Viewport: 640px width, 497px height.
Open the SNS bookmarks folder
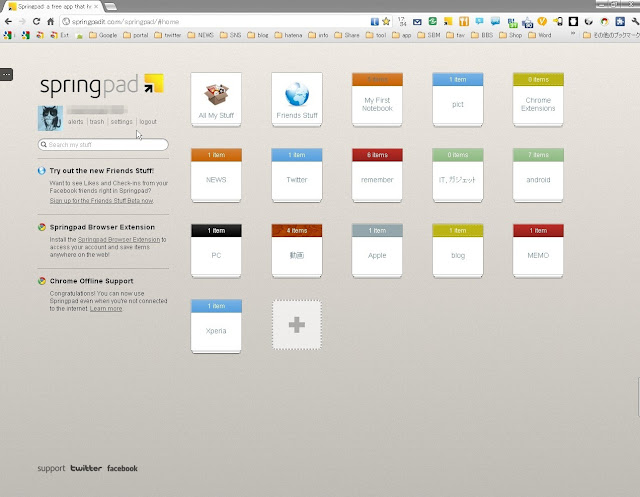pos(231,35)
